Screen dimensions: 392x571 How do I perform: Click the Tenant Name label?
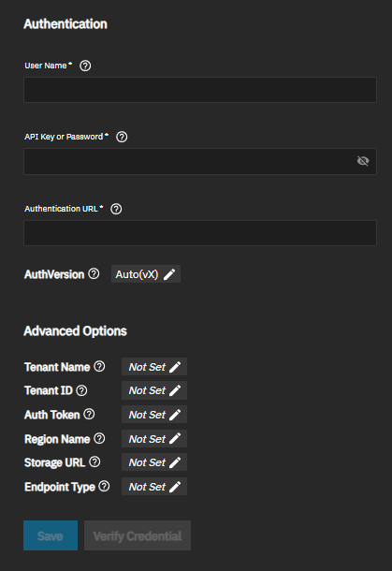coord(57,367)
